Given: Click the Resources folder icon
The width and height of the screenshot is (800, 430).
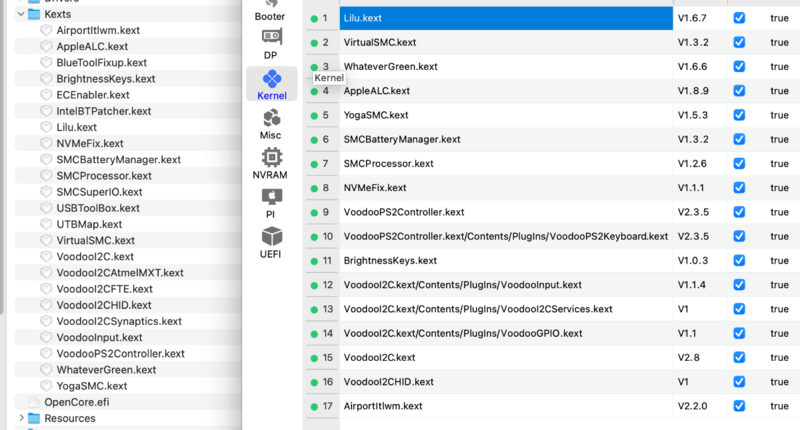Looking at the screenshot, I should point(34,418).
